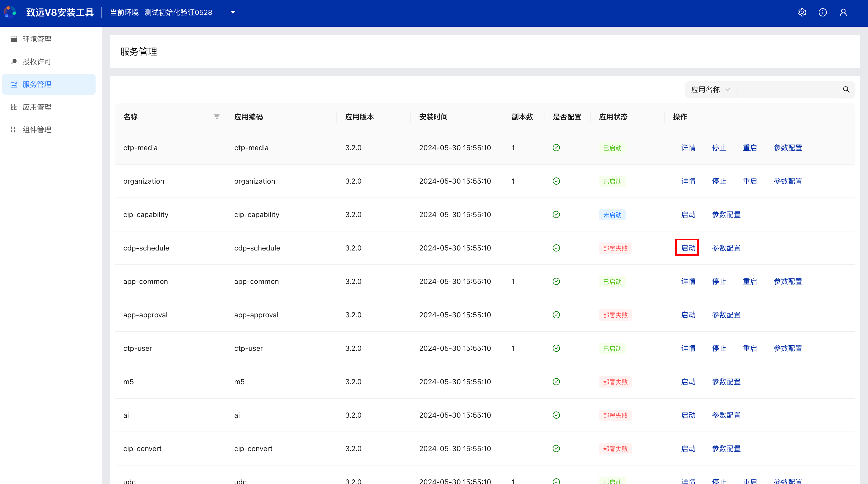The height and width of the screenshot is (484, 868).
Task: Open 组件管理 menu item
Action: click(49, 130)
